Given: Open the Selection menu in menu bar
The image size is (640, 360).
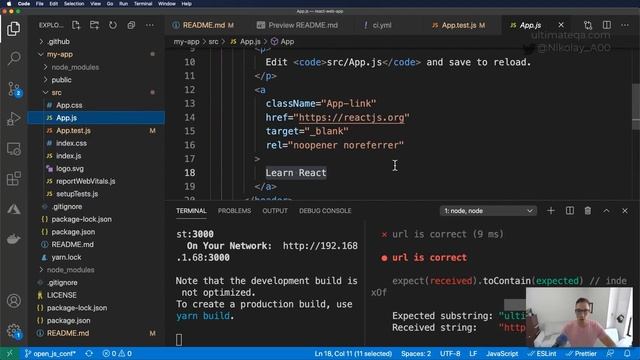Looking at the screenshot, I should coord(74,4).
